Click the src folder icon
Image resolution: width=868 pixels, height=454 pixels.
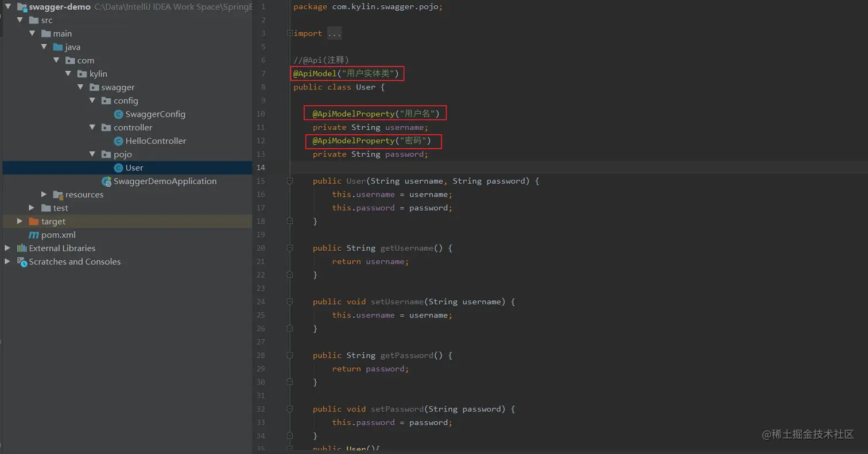pos(34,20)
